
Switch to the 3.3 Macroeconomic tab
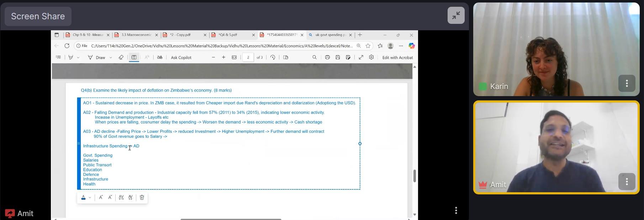tap(136, 35)
